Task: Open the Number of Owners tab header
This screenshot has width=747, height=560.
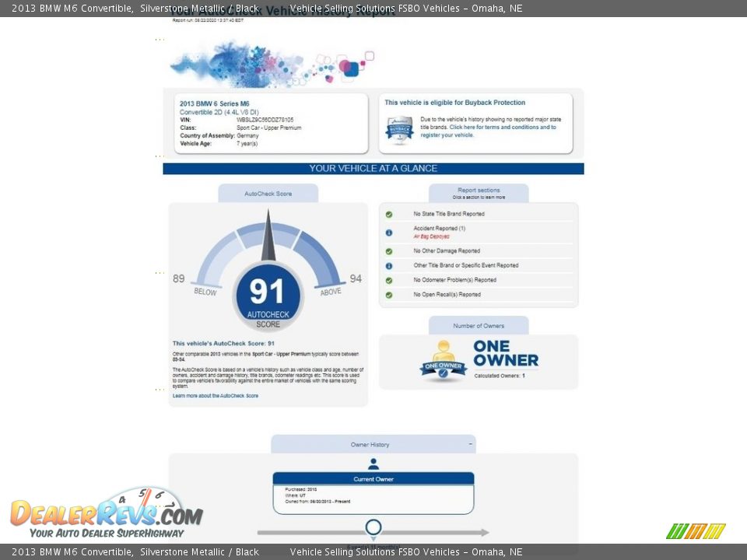Action: [x=479, y=326]
